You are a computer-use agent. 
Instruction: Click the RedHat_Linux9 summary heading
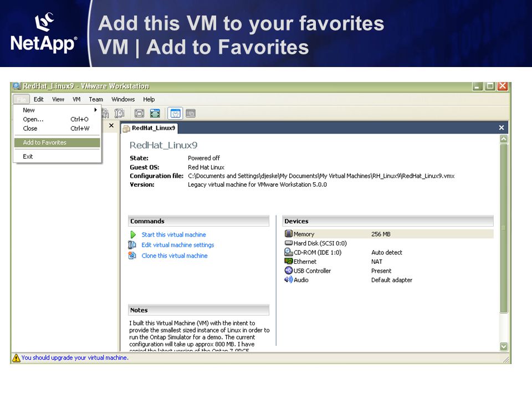tap(163, 145)
